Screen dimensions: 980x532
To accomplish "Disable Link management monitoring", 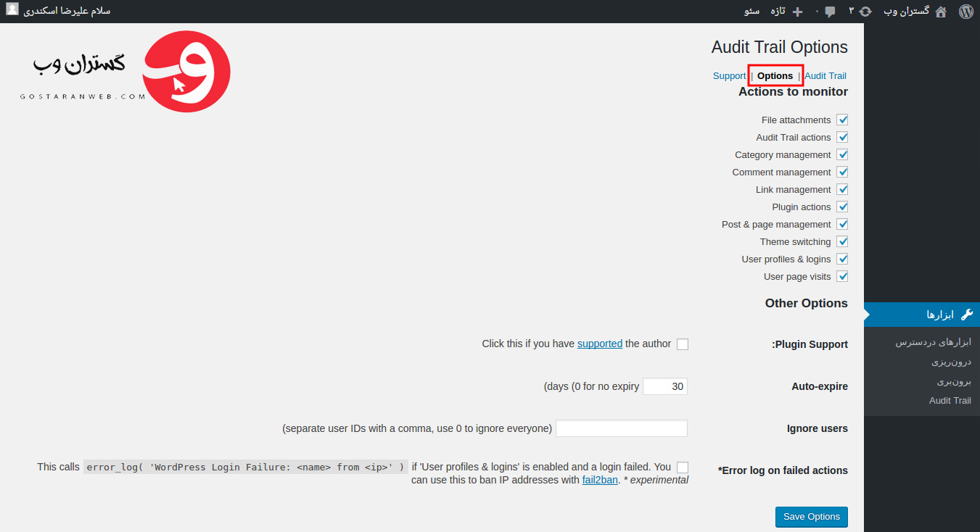I will [842, 189].
